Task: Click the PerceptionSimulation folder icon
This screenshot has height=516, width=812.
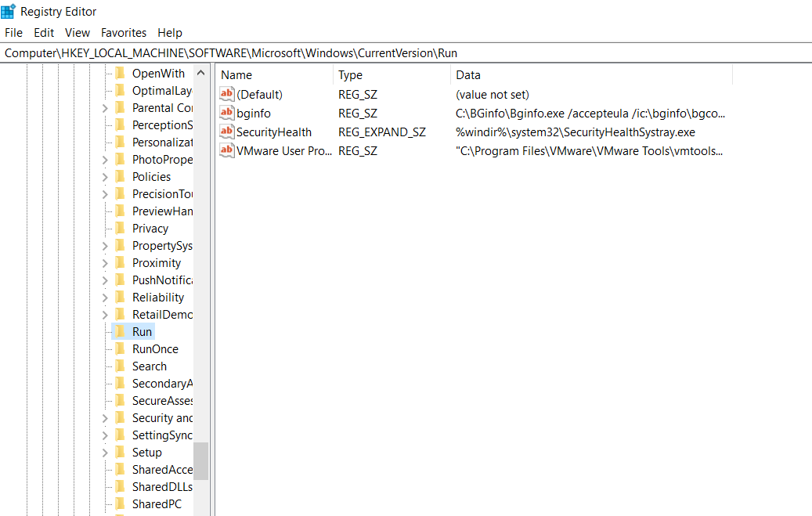Action: coord(120,124)
